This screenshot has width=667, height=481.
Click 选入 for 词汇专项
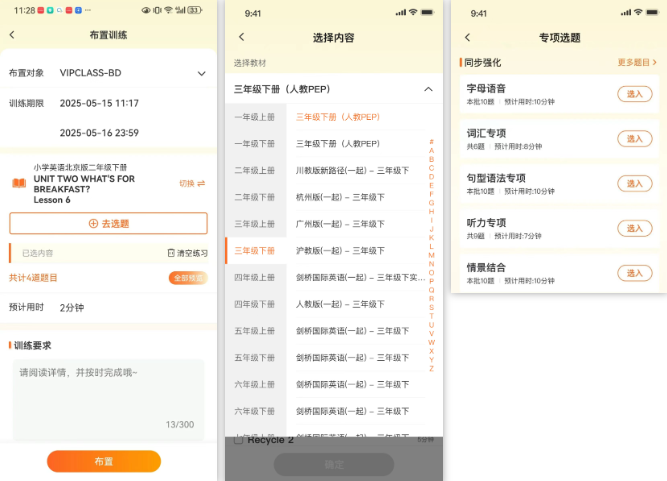[x=635, y=139]
